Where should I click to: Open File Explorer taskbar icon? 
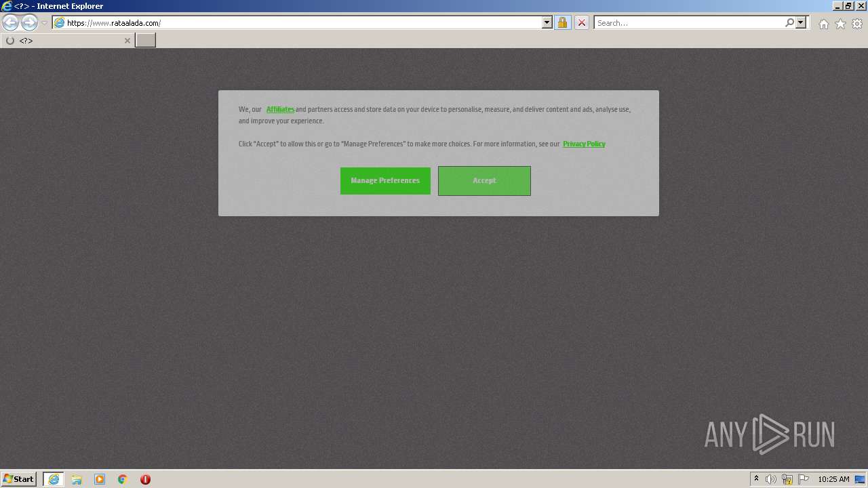[77, 479]
